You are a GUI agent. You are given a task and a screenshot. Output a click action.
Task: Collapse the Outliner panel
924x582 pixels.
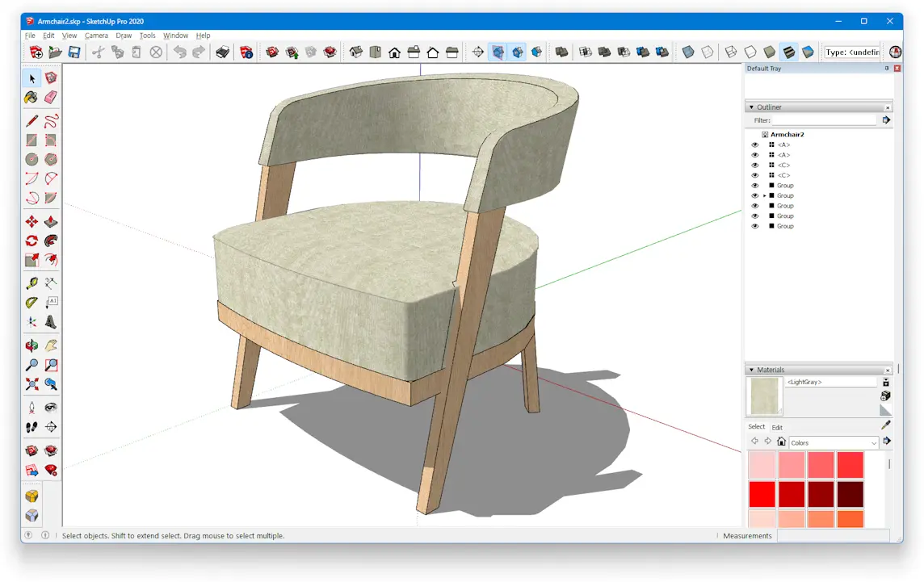tap(751, 107)
